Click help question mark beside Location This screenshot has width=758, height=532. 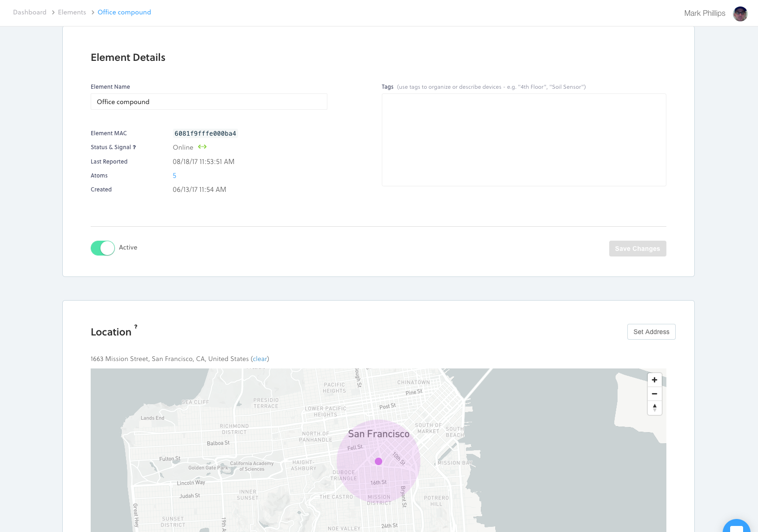pyautogui.click(x=136, y=327)
